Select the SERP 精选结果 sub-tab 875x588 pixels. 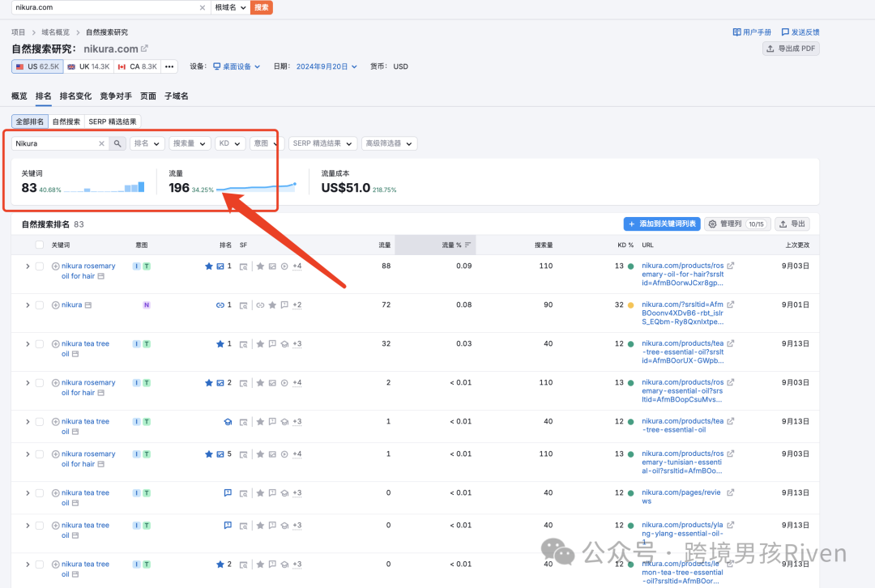coord(112,121)
